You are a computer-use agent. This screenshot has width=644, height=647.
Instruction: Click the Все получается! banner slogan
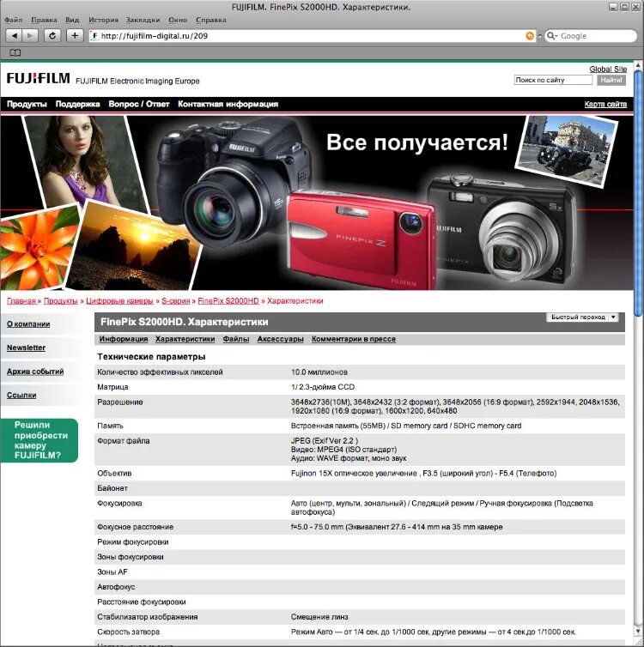click(417, 142)
